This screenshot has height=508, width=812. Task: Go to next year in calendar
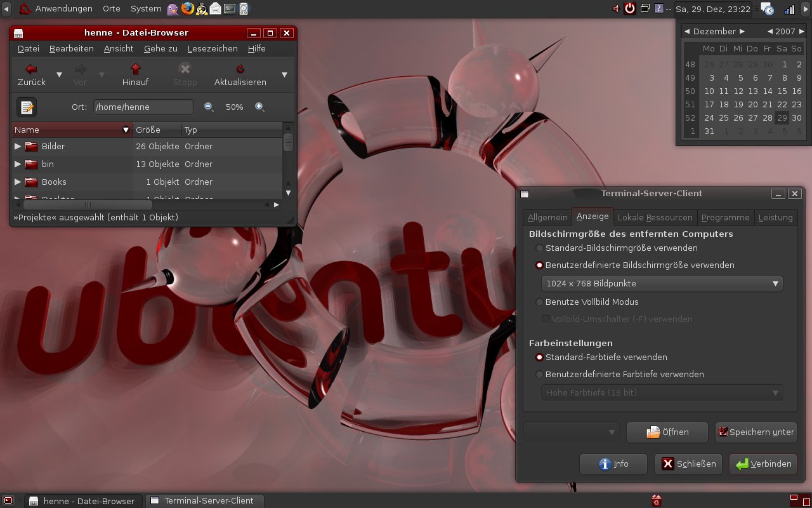pyautogui.click(x=802, y=31)
